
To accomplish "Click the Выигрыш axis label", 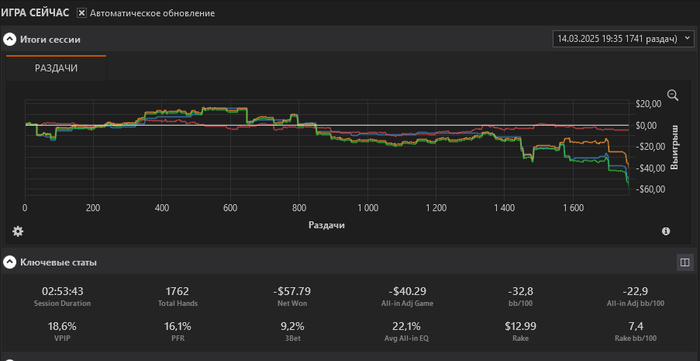I will 674,147.
